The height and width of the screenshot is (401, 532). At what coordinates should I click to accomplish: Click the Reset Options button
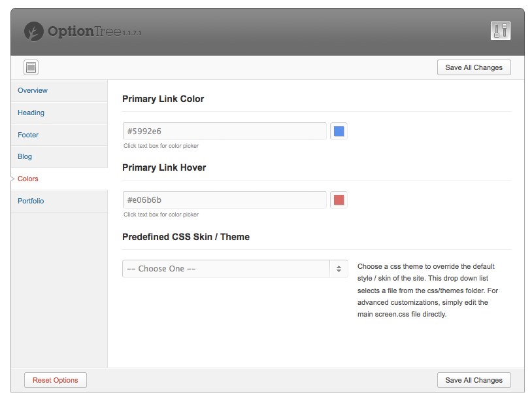[x=56, y=380]
